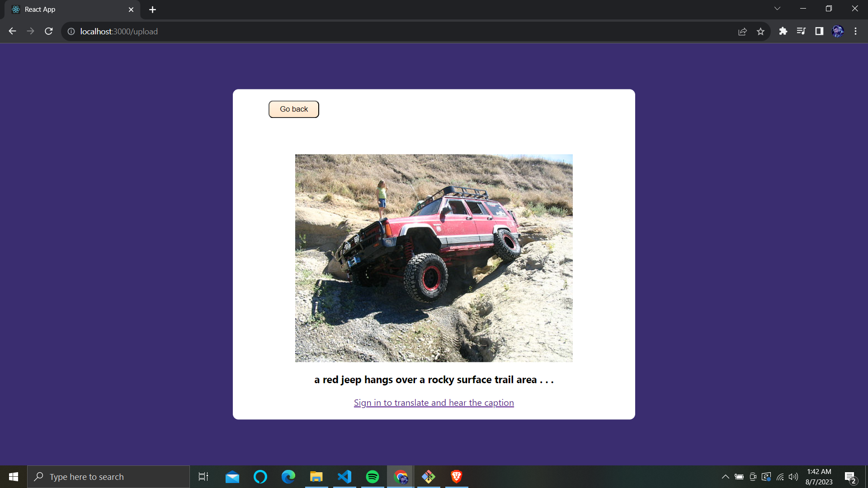The height and width of the screenshot is (488, 868).
Task: Click the browser profile avatar
Action: [839, 31]
